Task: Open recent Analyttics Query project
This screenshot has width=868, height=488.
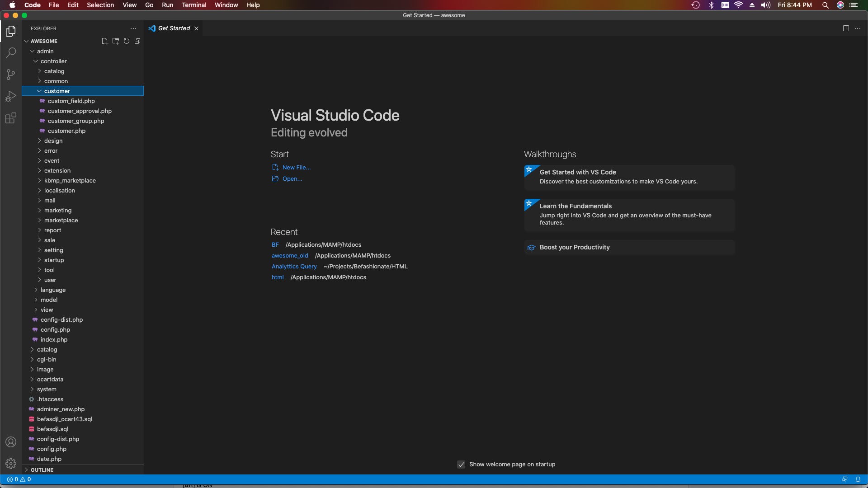Action: [x=294, y=267]
